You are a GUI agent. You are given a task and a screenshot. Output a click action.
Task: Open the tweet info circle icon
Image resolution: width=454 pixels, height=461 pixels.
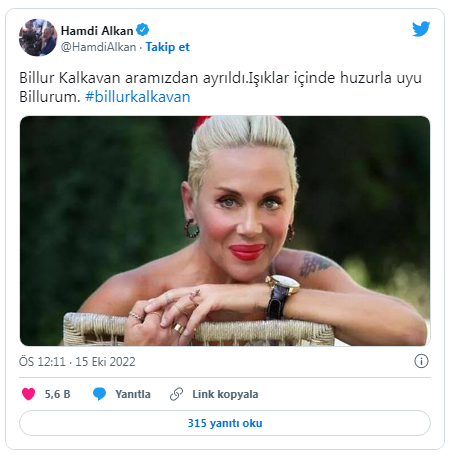pos(421,361)
